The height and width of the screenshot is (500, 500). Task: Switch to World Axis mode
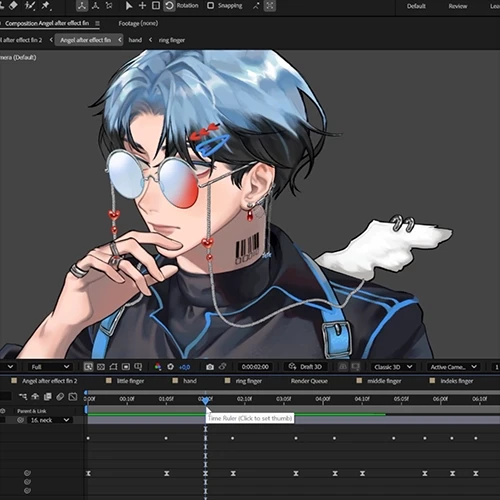95,6
